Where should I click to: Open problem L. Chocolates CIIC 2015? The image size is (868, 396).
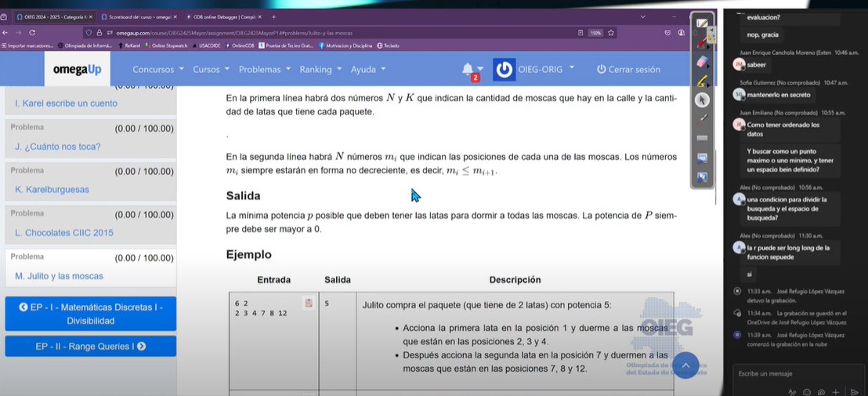pos(64,233)
